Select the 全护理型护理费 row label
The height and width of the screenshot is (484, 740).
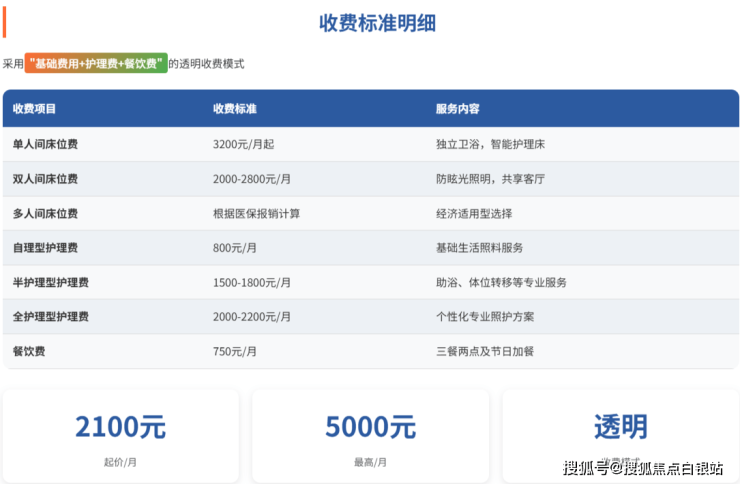pos(50,316)
